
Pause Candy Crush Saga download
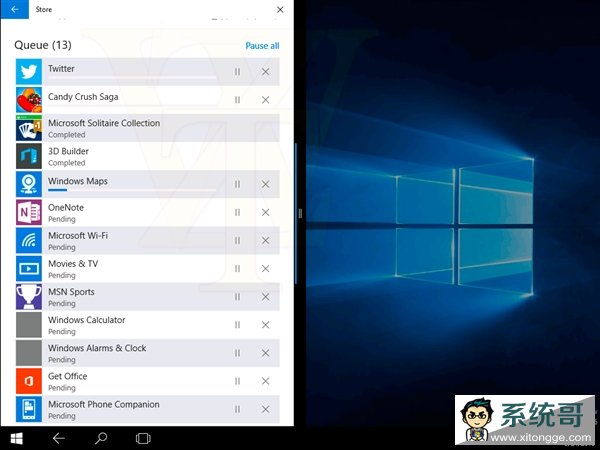[237, 100]
